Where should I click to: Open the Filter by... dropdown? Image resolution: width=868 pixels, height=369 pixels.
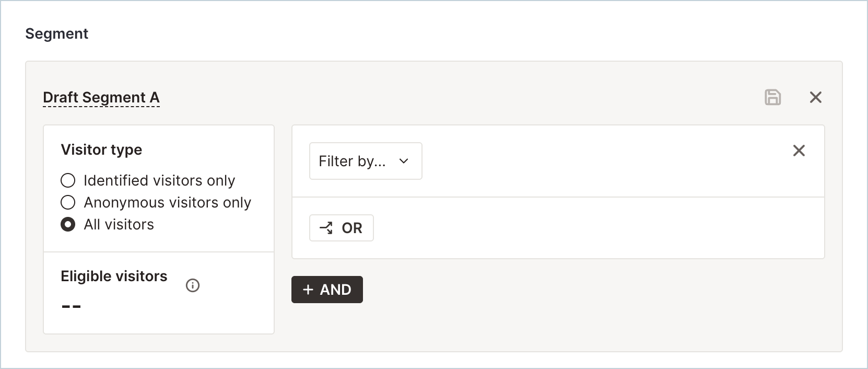pyautogui.click(x=366, y=161)
